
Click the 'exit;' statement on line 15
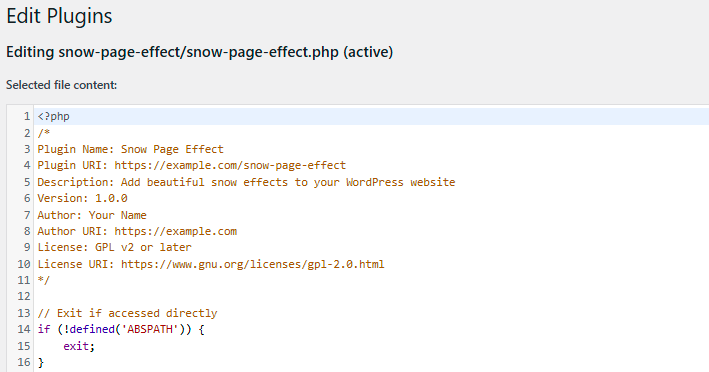pyautogui.click(x=79, y=346)
